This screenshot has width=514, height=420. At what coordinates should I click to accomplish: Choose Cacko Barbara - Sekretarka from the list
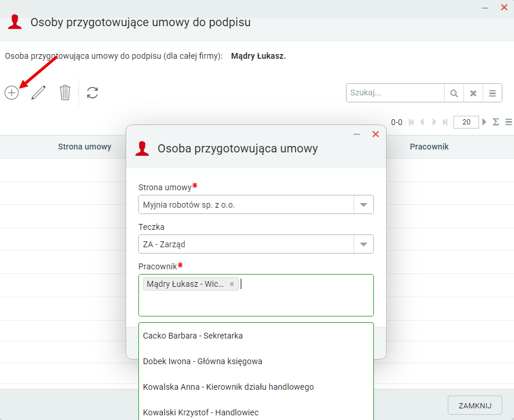pyautogui.click(x=256, y=336)
